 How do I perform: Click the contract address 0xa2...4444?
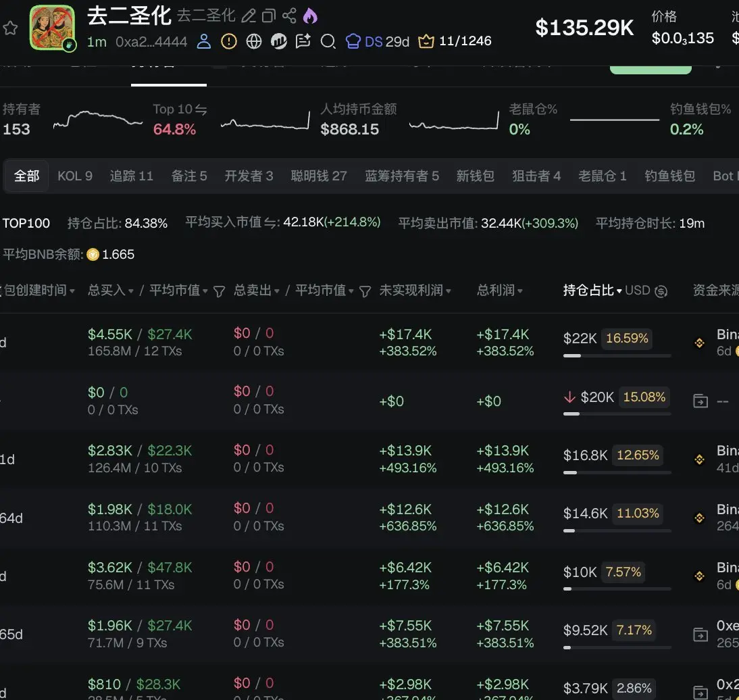point(151,42)
